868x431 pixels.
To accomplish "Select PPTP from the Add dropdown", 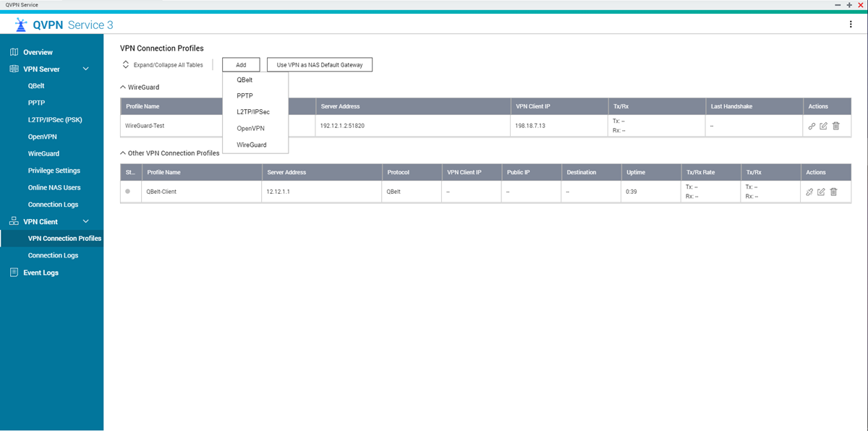I will point(255,96).
